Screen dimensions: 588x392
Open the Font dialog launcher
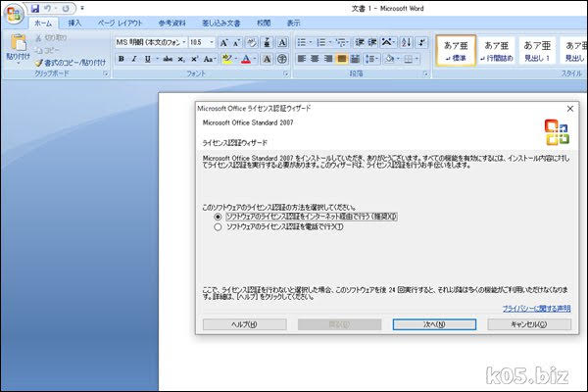[x=286, y=74]
